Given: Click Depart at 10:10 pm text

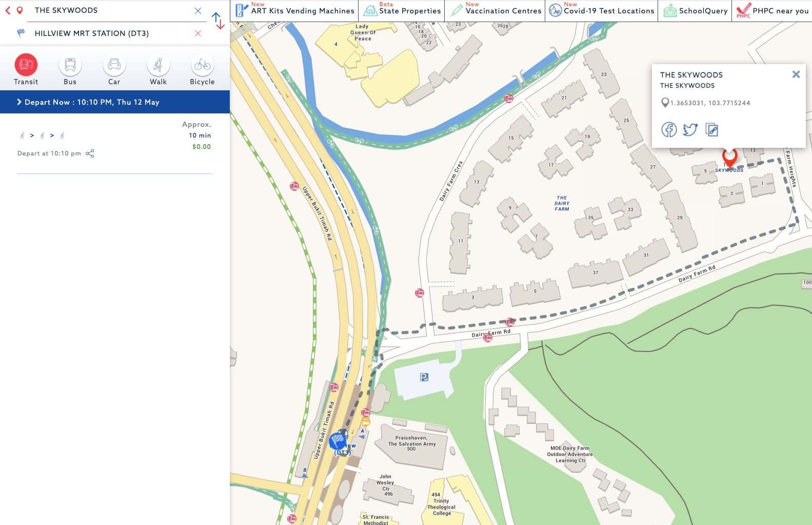Looking at the screenshot, I should (49, 153).
